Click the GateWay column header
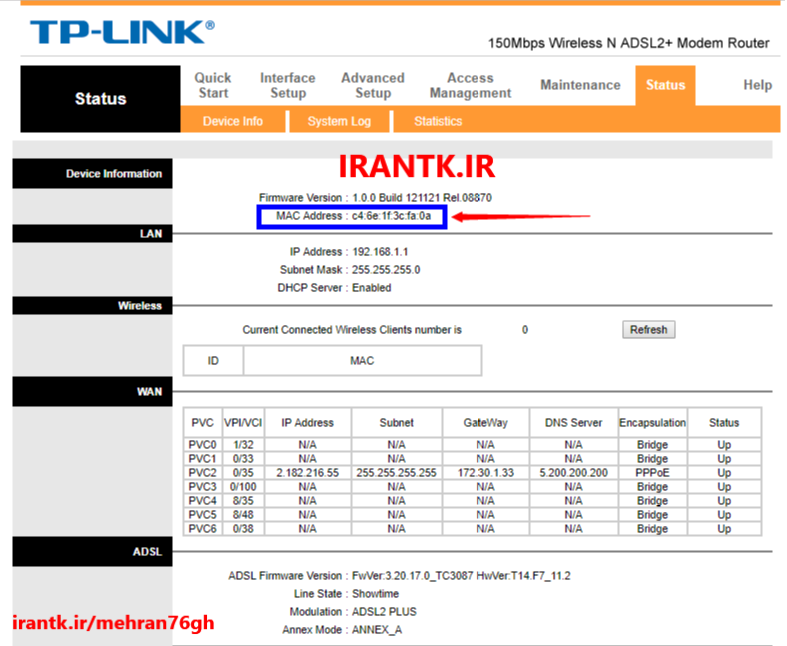The image size is (787, 646). [485, 423]
